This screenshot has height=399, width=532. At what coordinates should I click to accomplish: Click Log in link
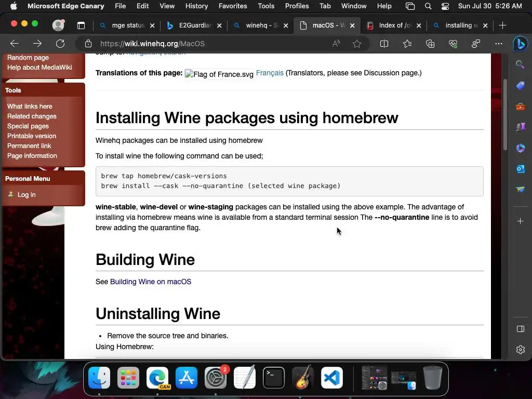click(26, 194)
